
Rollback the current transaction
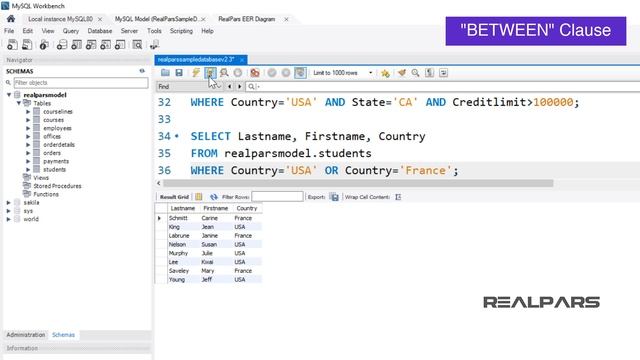(286, 73)
